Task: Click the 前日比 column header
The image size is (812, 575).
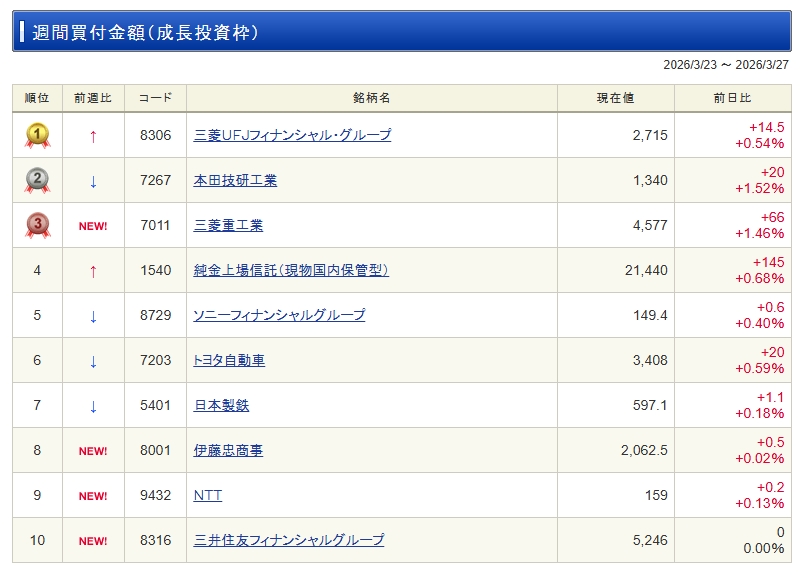Action: (x=732, y=98)
